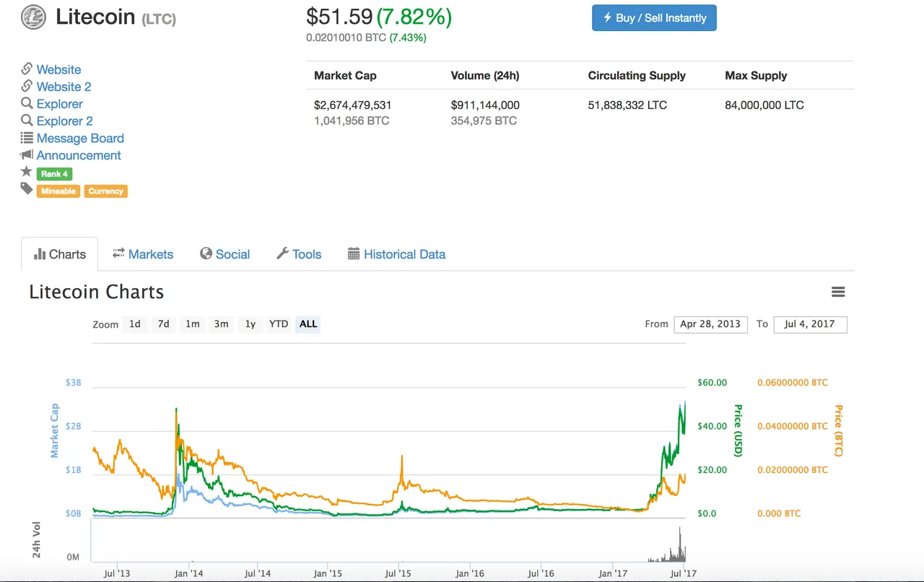924x582 pixels.
Task: Click the link icon beside Website
Action: click(x=27, y=69)
